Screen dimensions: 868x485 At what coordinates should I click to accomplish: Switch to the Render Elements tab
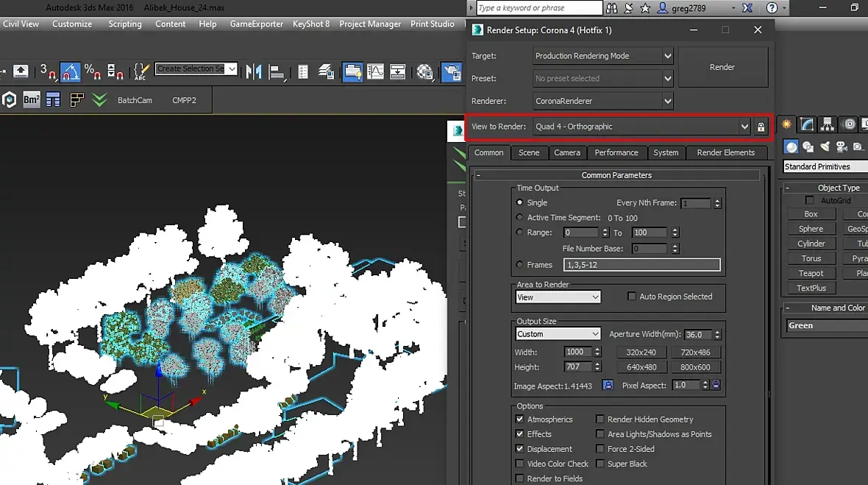725,152
